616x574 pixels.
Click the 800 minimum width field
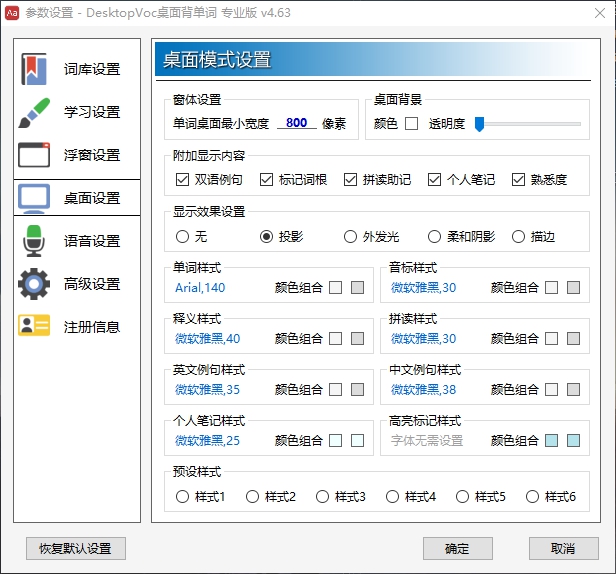tap(296, 123)
